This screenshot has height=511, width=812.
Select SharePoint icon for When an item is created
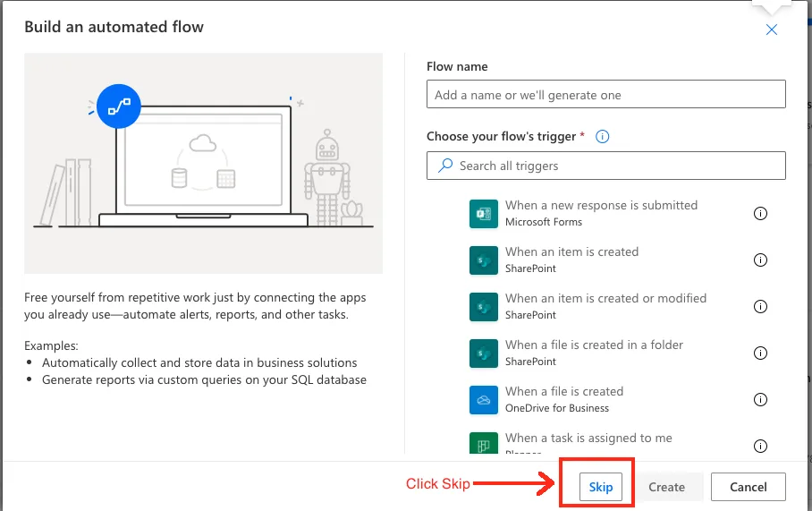(484, 260)
